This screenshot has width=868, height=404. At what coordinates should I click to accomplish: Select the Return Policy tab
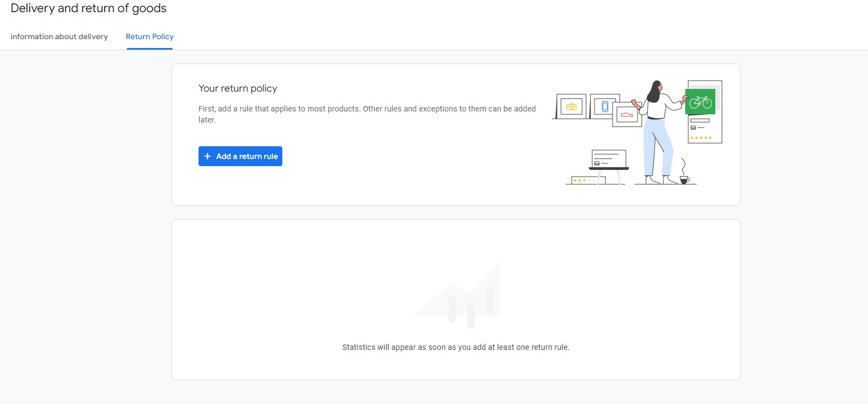pos(149,36)
